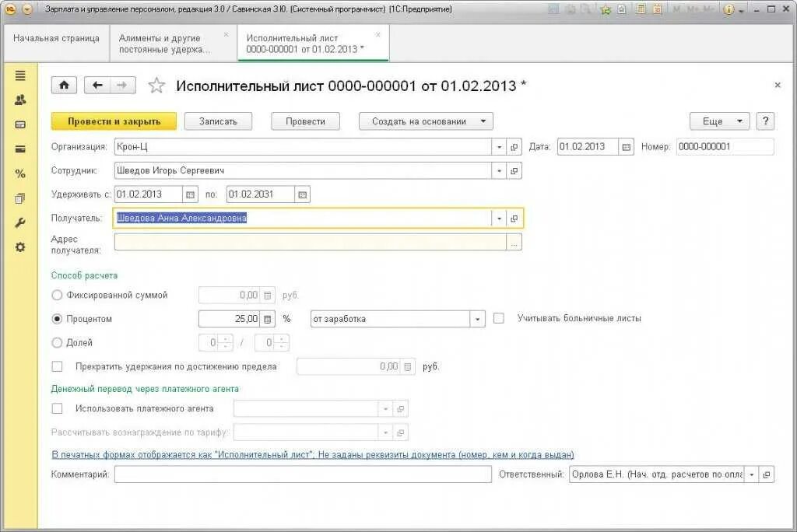Select Фиксированной суммой calculation method
The image size is (797, 532).
tap(57, 296)
